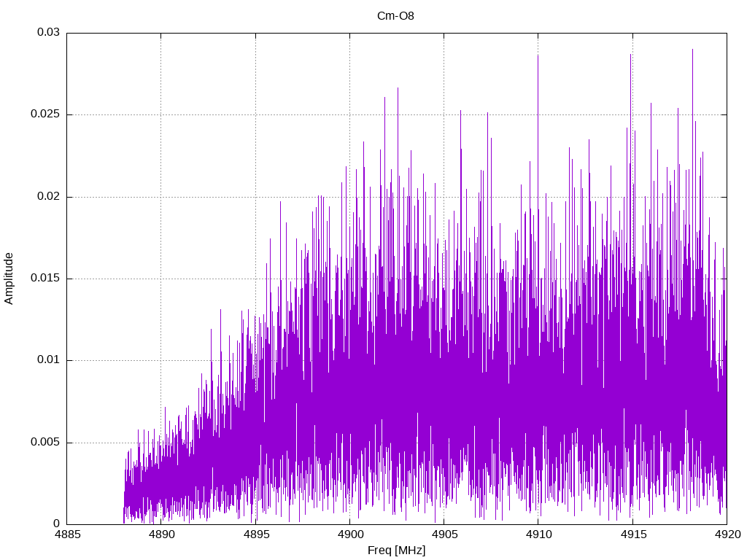
Task: Click the 0.01 y-axis tick label
Action: pyautogui.click(x=49, y=360)
